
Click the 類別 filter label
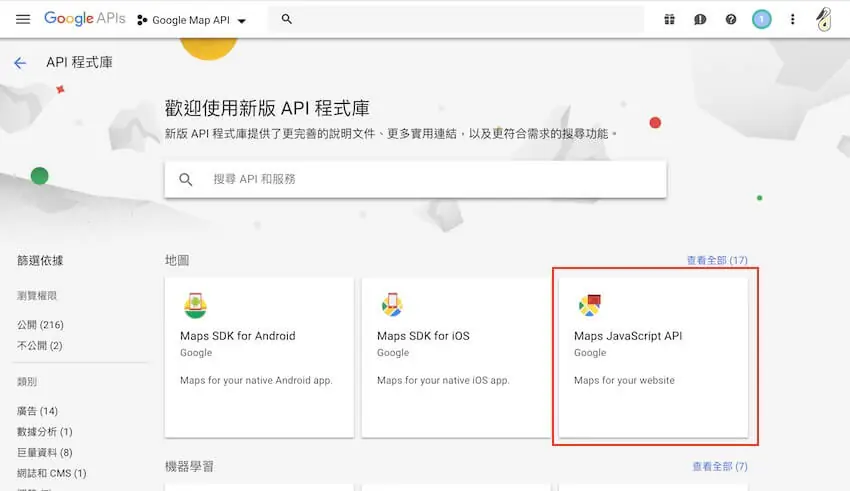pyautogui.click(x=27, y=382)
